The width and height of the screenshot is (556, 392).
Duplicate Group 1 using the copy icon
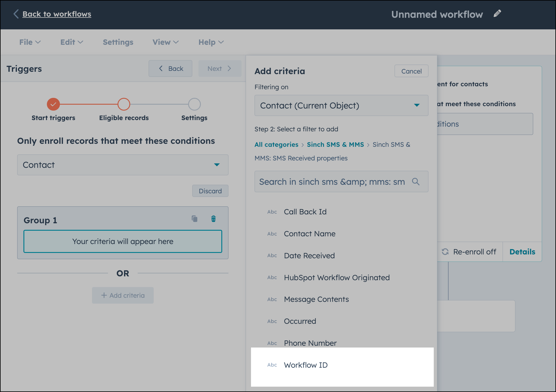[194, 219]
